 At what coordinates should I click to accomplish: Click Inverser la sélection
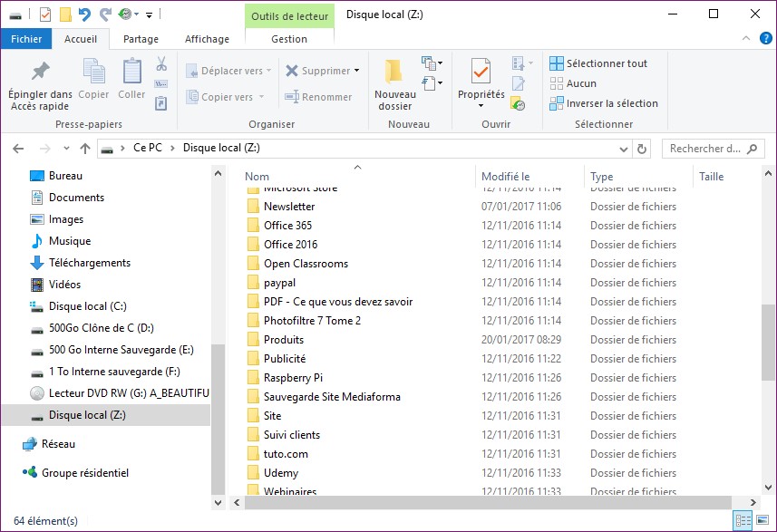tap(604, 103)
